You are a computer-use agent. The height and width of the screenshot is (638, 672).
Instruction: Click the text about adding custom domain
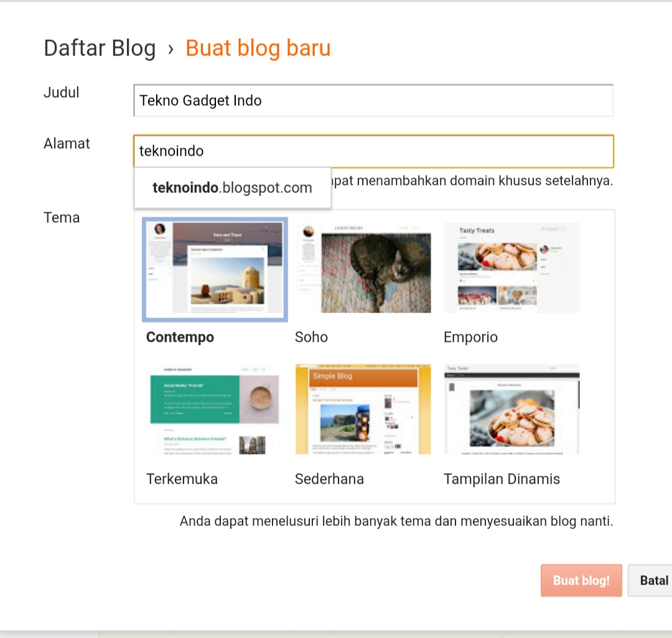point(472,181)
